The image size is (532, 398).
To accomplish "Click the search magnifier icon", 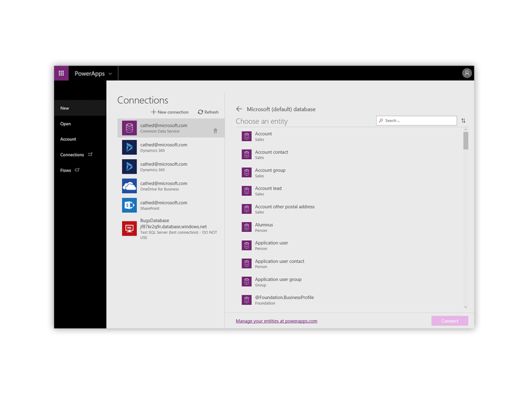I will point(381,121).
